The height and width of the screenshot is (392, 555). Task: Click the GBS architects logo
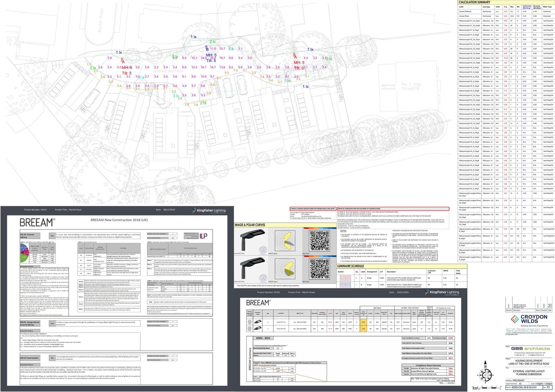click(530, 348)
